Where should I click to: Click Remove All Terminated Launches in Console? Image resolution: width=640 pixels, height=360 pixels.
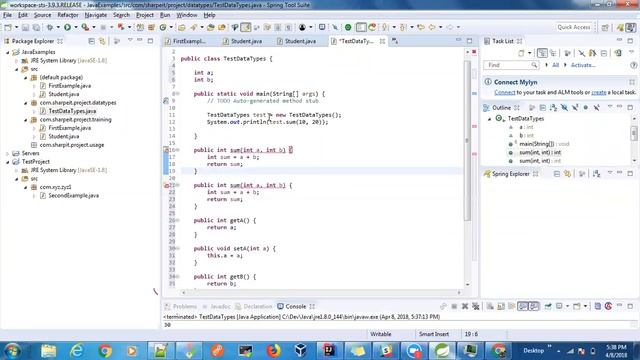coord(476,307)
